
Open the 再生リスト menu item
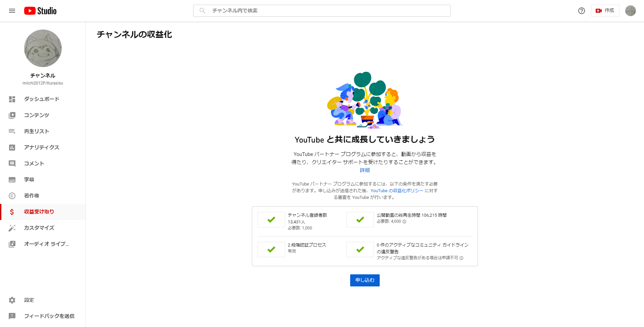point(43,131)
